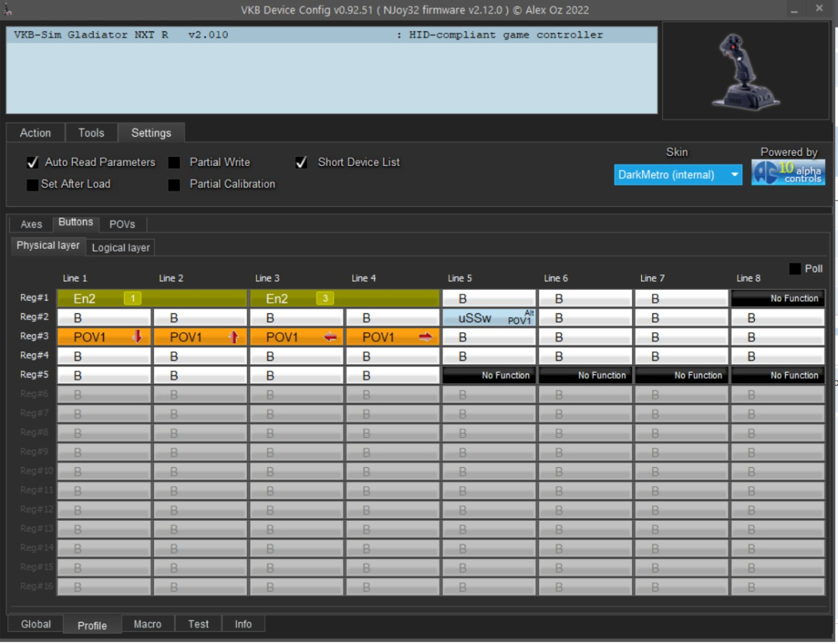Viewport: 838px width, 644px height.
Task: Open the Macro bottom tab
Action: [147, 624]
